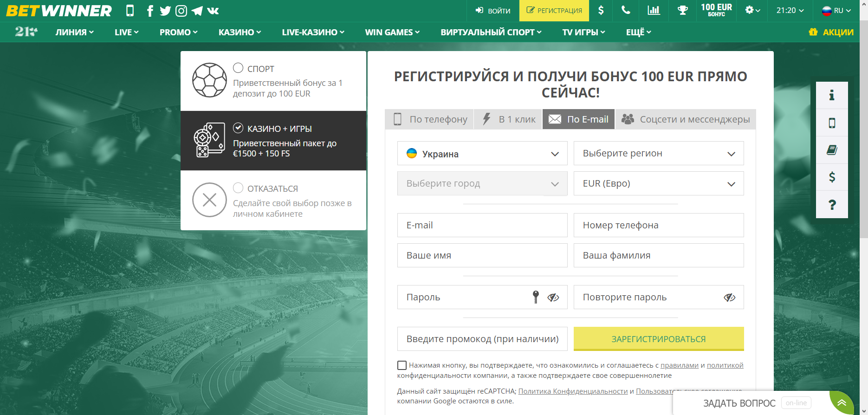
Task: Open the time 21:20 dropdown
Action: pos(790,10)
